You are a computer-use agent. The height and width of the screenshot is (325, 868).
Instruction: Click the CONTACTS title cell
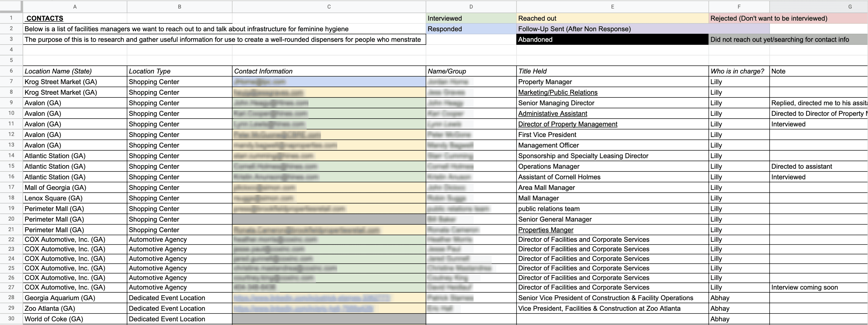[45, 18]
